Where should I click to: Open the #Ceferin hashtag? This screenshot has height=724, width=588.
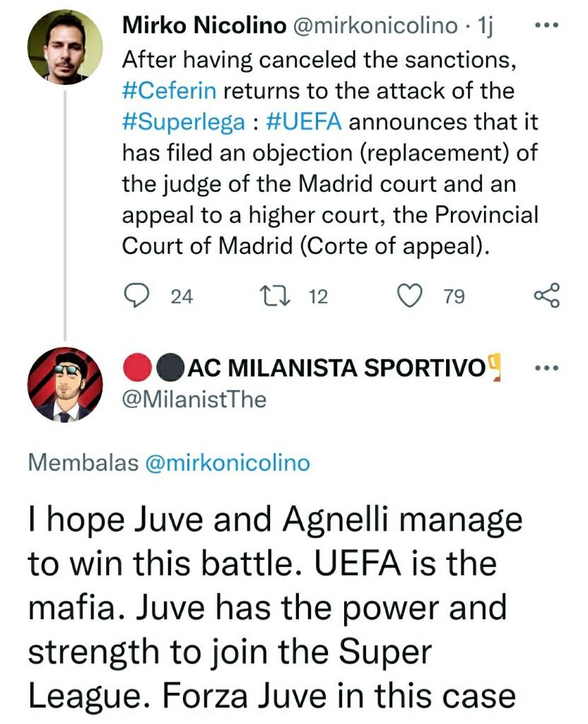point(169,91)
